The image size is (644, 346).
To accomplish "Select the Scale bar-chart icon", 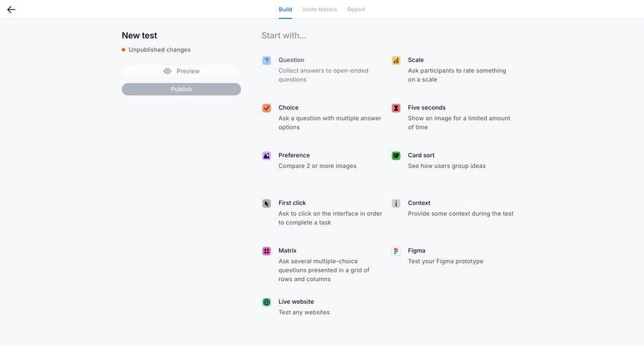I will click(x=396, y=61).
